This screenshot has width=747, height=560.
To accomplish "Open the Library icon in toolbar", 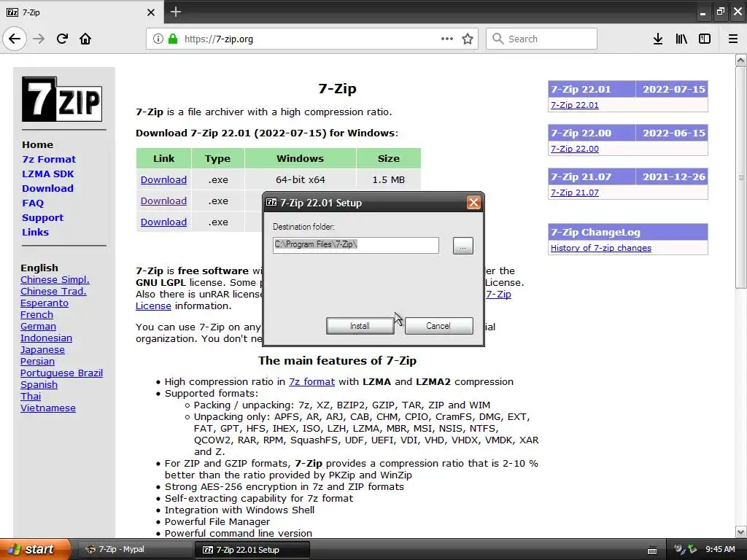I will (x=681, y=39).
